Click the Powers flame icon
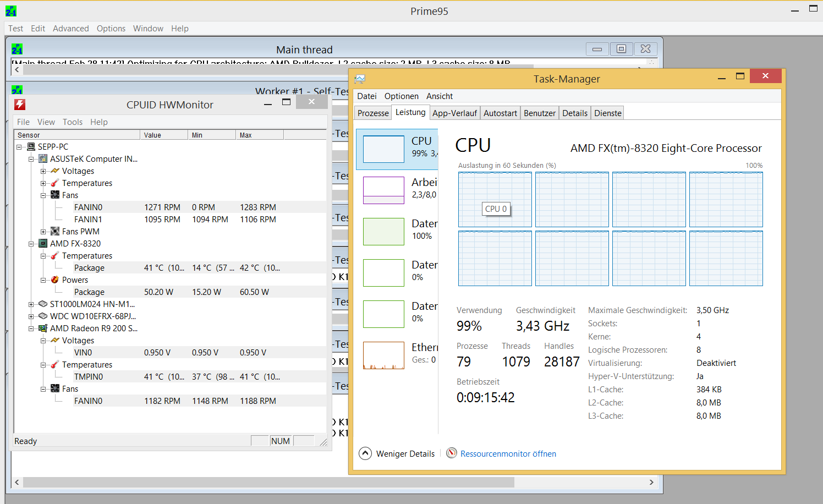The image size is (823, 504). tap(55, 280)
